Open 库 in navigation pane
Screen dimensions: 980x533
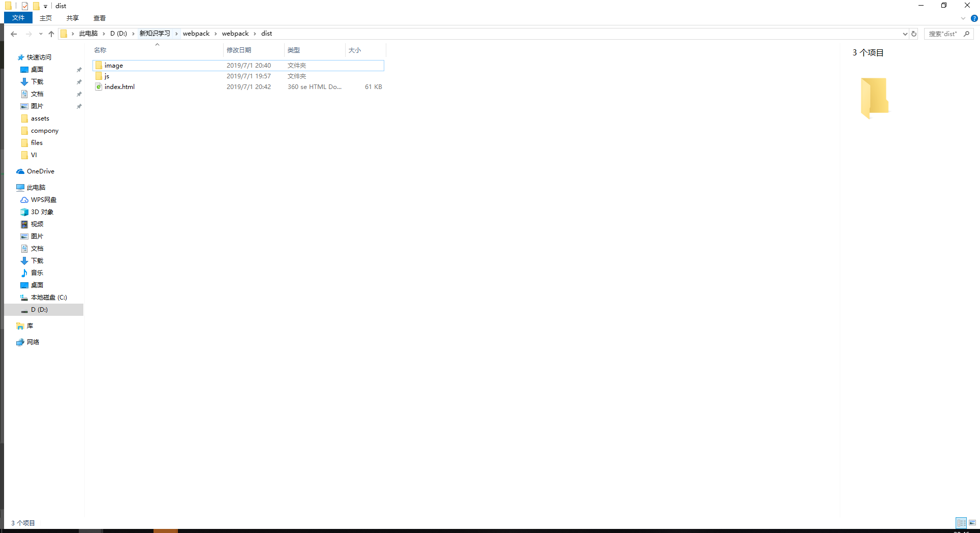pos(29,326)
